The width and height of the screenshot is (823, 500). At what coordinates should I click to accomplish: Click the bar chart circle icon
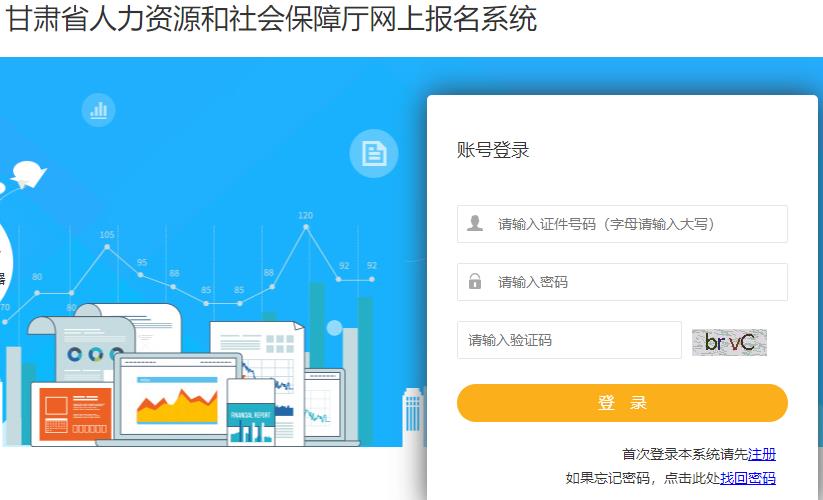[98, 110]
